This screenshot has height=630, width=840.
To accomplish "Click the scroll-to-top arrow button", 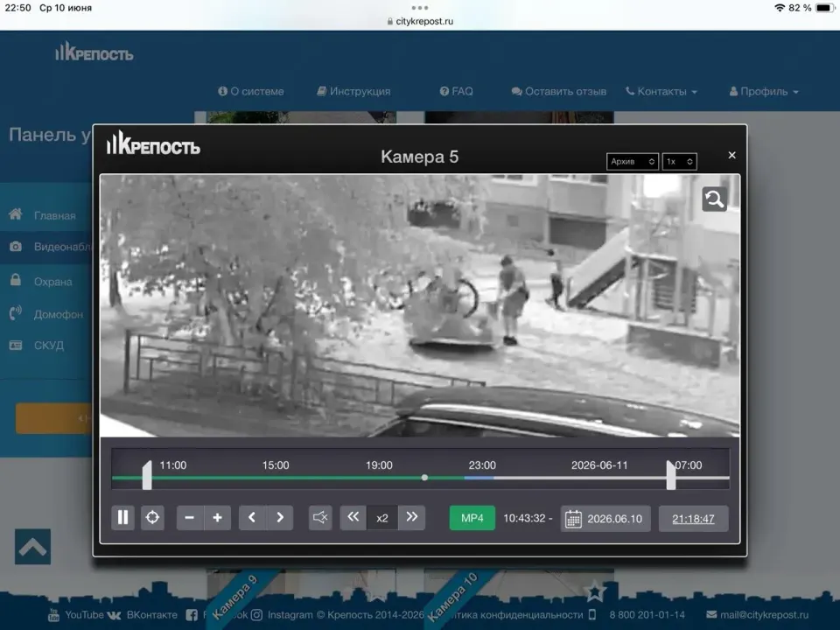I will (32, 546).
